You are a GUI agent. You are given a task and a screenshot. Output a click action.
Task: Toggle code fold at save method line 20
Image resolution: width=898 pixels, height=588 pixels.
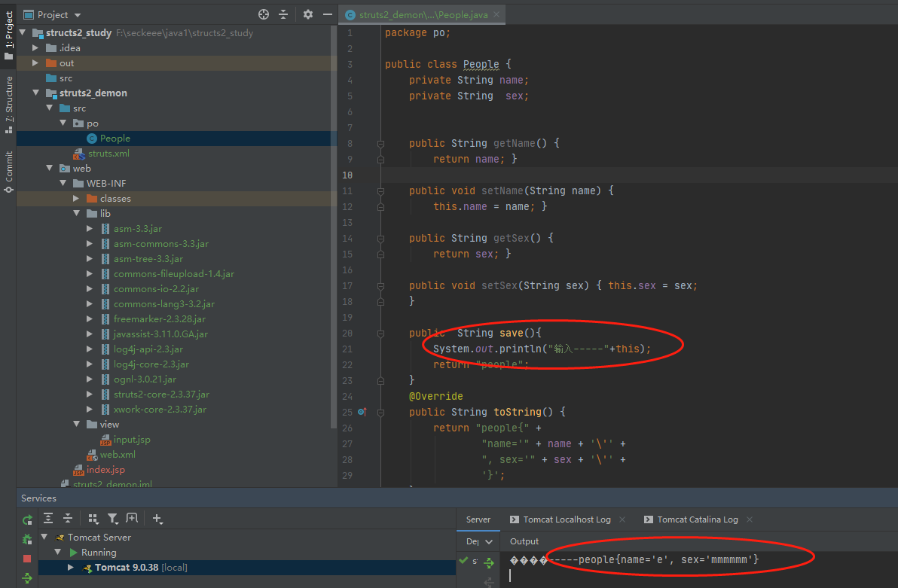(x=380, y=334)
